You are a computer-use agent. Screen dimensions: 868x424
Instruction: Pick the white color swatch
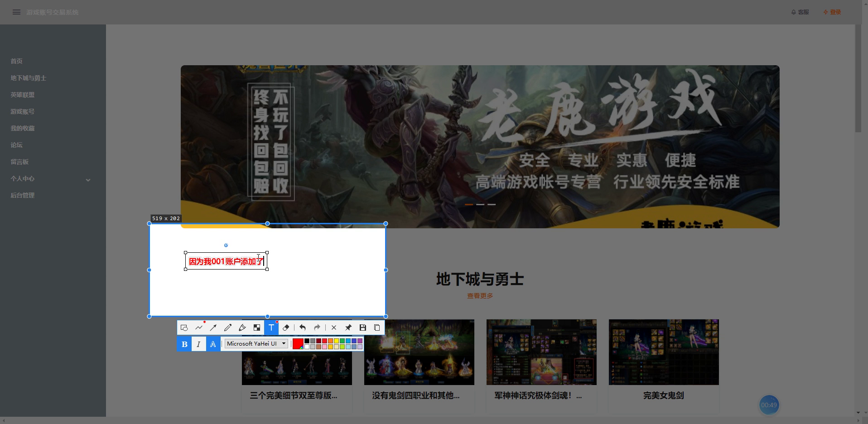(x=307, y=347)
